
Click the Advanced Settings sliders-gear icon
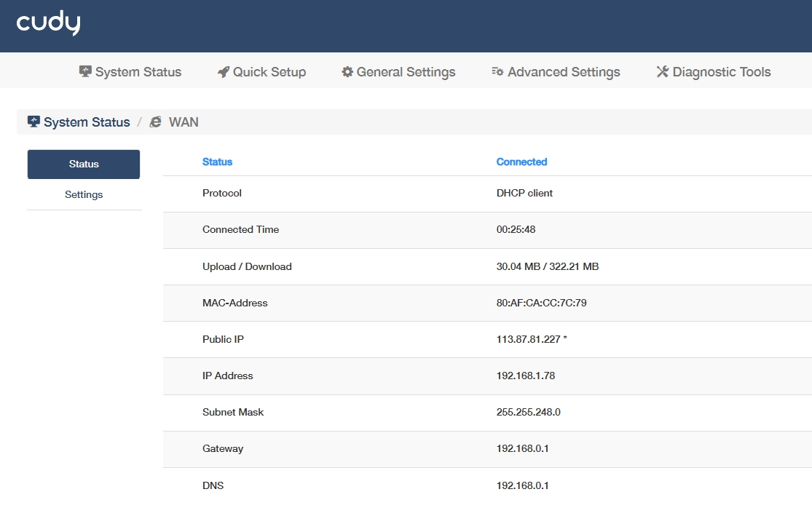pos(497,71)
